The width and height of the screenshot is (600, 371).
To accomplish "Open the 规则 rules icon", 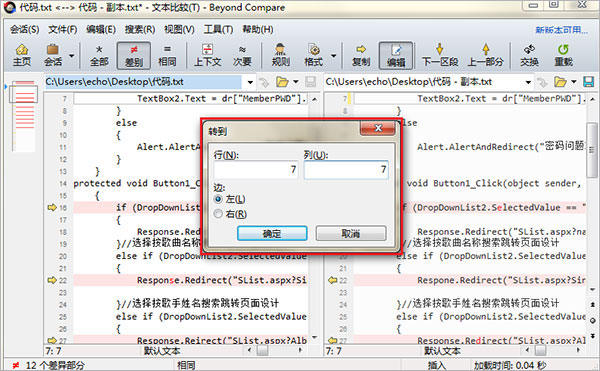I will 280,55.
